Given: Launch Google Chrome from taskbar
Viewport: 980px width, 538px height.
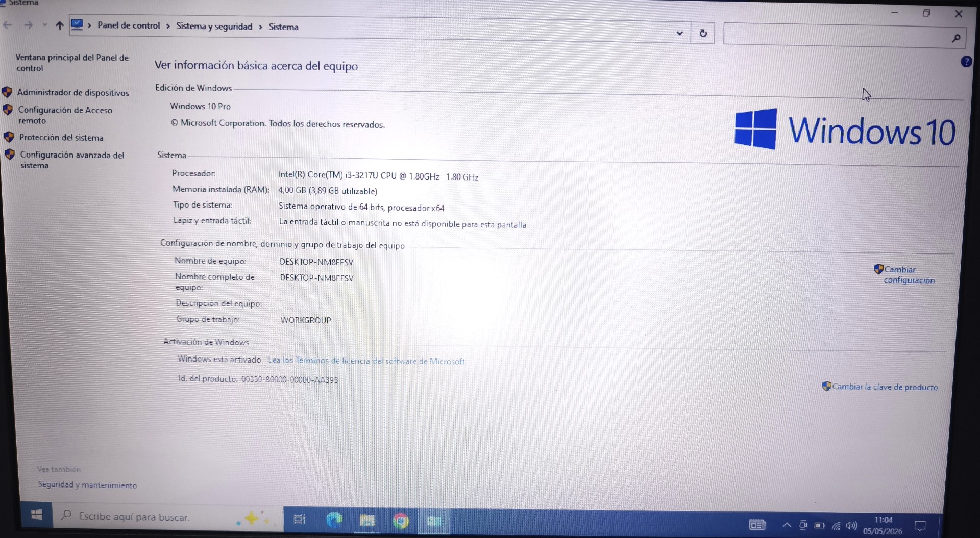Looking at the screenshot, I should (401, 521).
